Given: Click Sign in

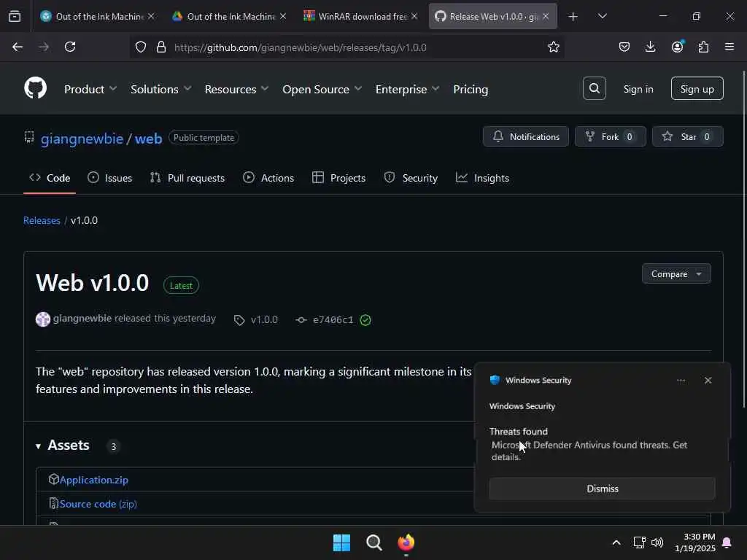Looking at the screenshot, I should tap(638, 89).
